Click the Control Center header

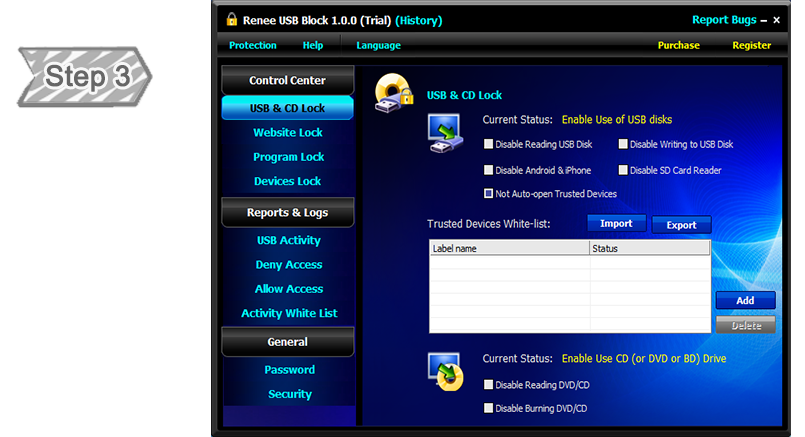tap(288, 80)
